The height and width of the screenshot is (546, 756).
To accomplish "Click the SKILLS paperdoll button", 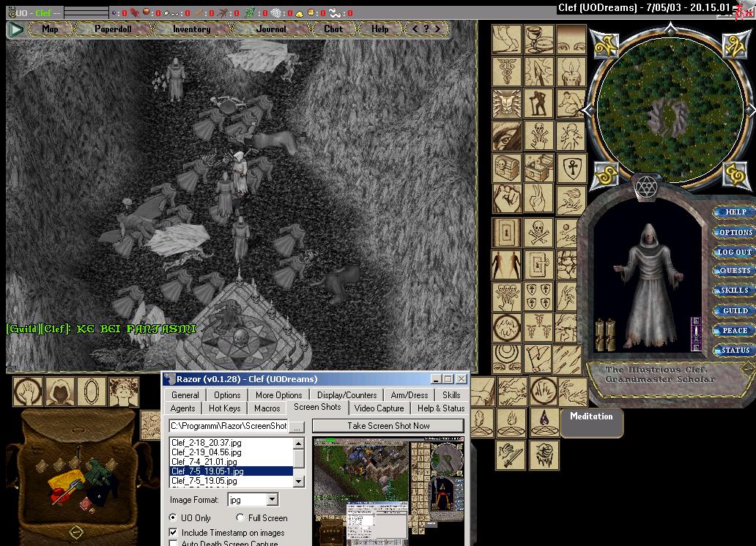I will coord(734,290).
